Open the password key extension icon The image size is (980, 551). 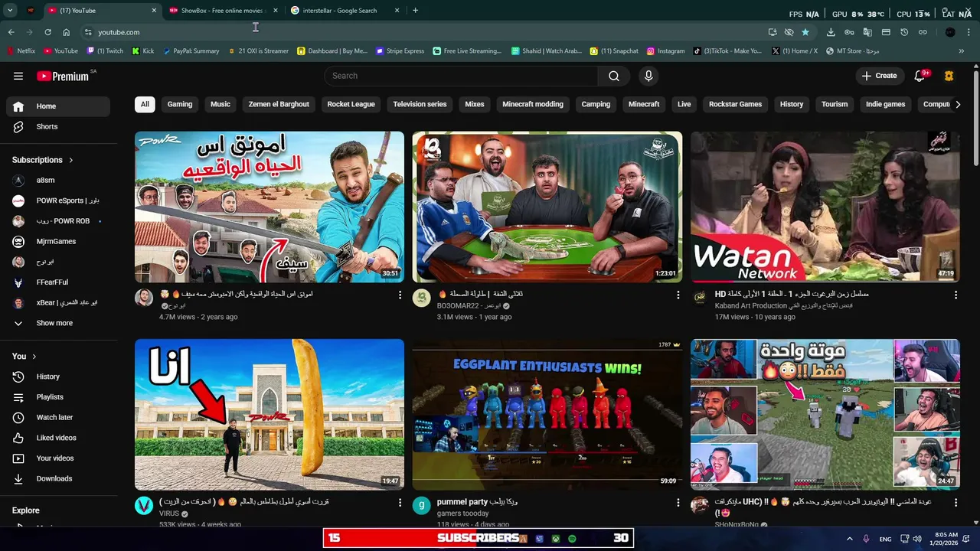849,32
